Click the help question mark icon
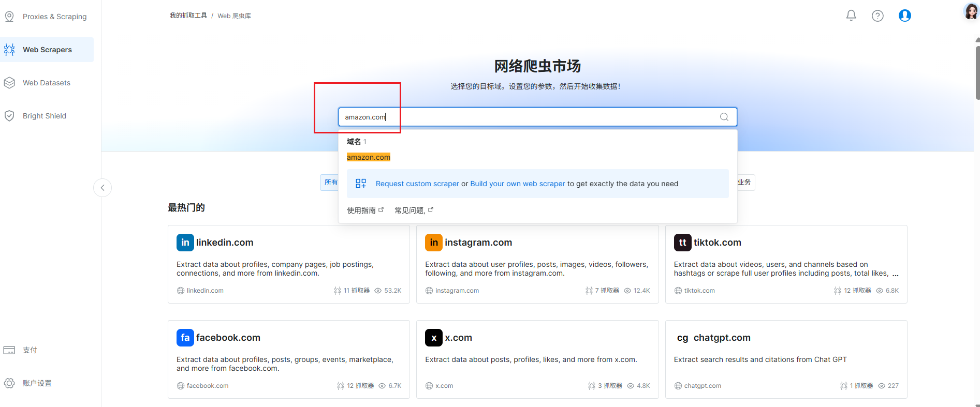The image size is (980, 407). [x=877, y=16]
